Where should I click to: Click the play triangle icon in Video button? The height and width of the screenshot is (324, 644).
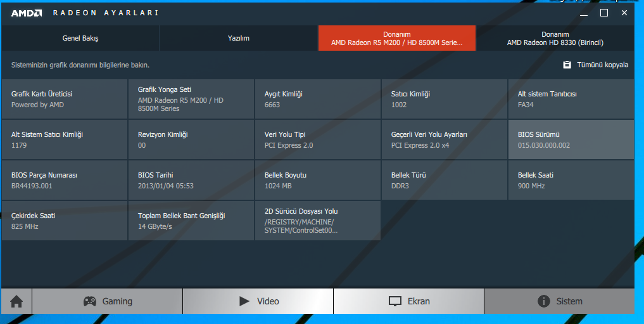[x=244, y=301]
